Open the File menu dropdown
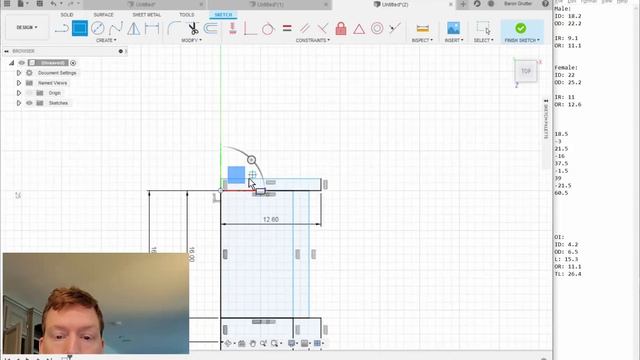 pyautogui.click(x=22, y=4)
